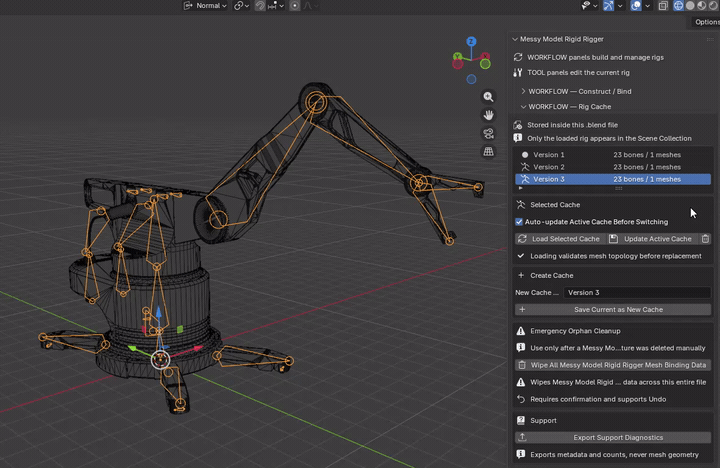Screen dimensions: 720x468
Task: Click the negative Z circle on navigation gizmo
Action: (x=471, y=79)
